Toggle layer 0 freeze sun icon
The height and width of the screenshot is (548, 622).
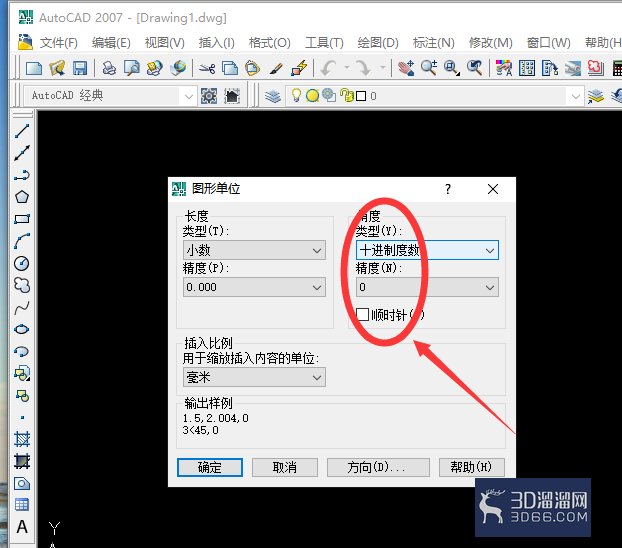click(x=313, y=96)
